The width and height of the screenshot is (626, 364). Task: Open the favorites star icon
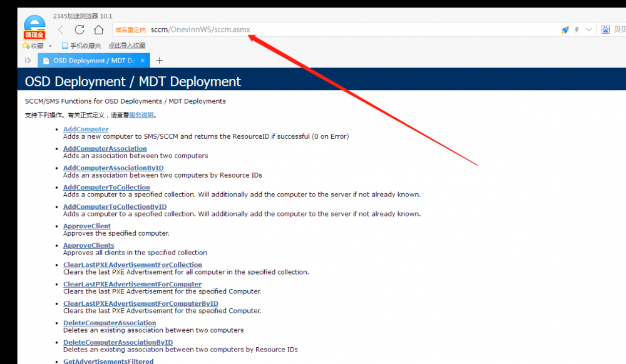(x=26, y=46)
